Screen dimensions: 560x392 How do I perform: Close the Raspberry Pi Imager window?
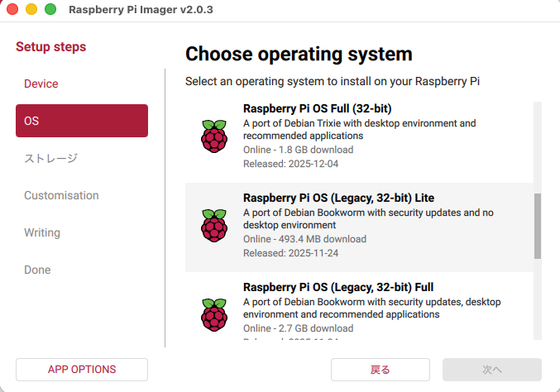coord(14,9)
